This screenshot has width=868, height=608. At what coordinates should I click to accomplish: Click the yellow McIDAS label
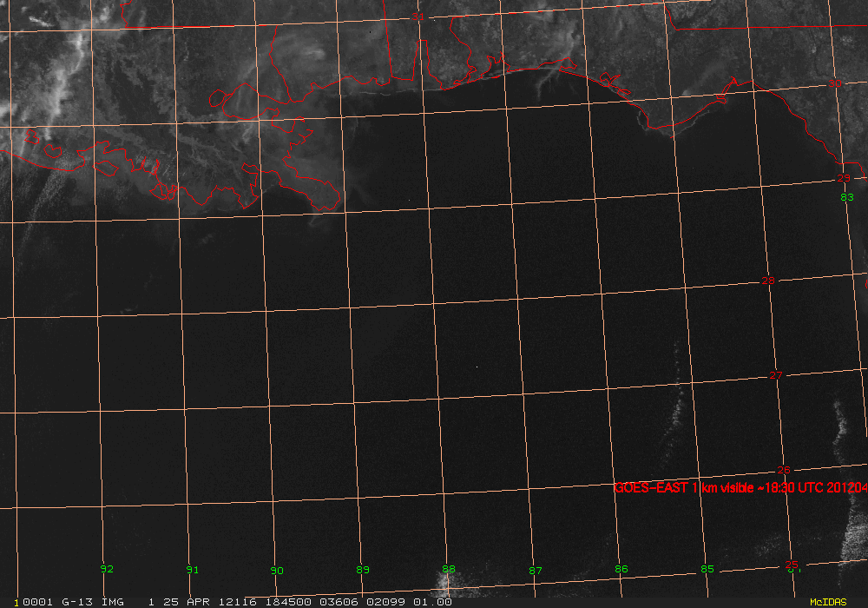tap(828, 602)
